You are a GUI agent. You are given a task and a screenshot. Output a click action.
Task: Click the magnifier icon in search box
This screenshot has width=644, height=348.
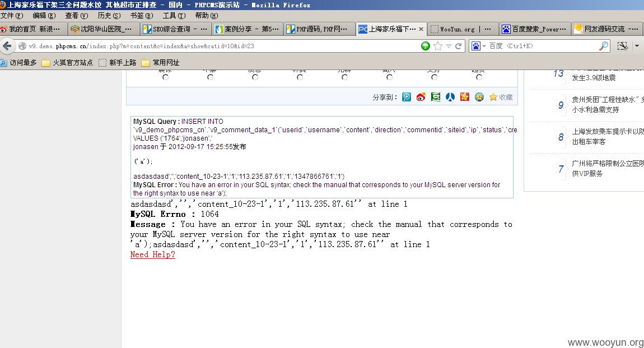click(x=604, y=46)
